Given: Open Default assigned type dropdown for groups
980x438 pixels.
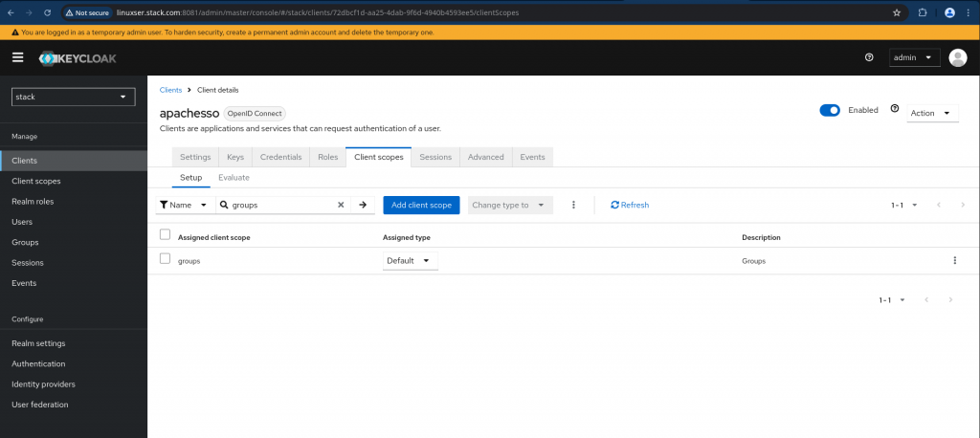Looking at the screenshot, I should 410,260.
